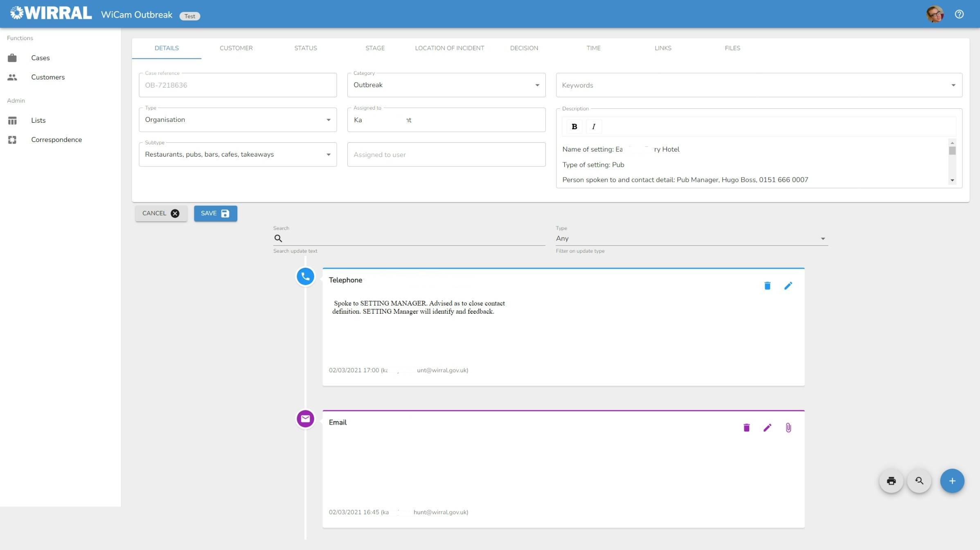Open the help question mark icon
This screenshot has height=550, width=980.
pos(959,14)
